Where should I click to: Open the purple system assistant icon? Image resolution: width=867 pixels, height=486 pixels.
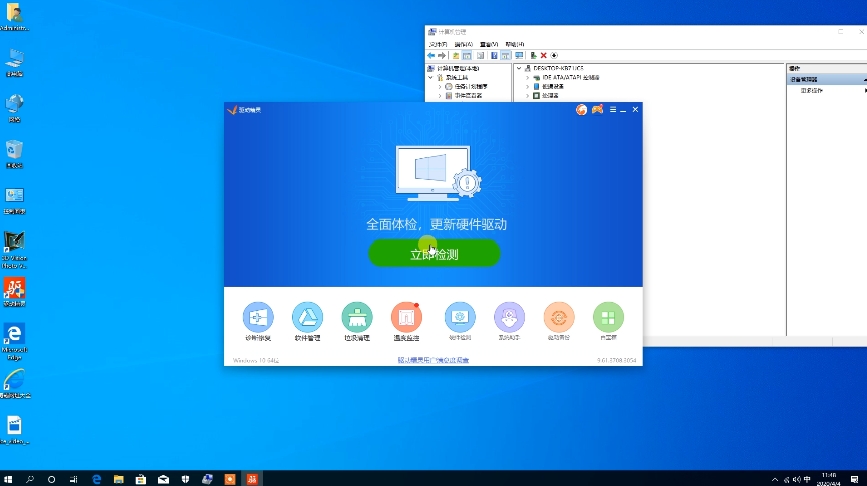(x=509, y=317)
